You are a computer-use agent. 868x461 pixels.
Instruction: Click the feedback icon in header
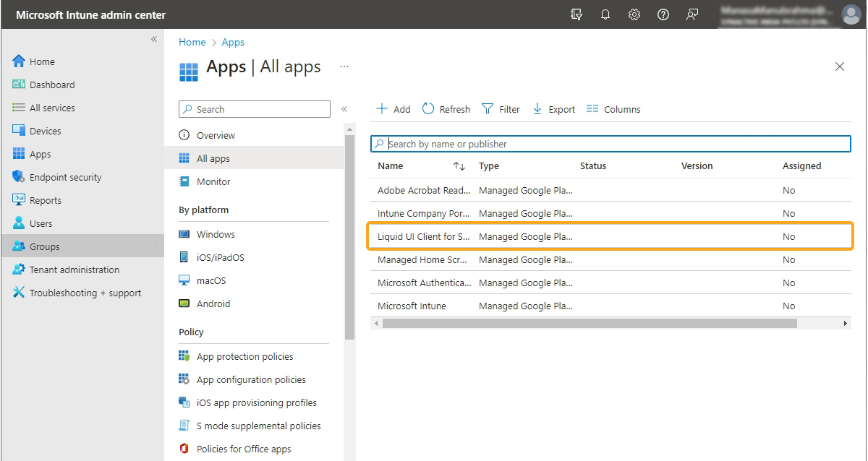(x=692, y=14)
